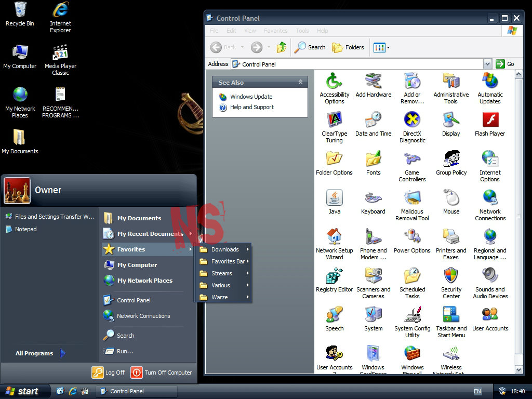Image resolution: width=532 pixels, height=399 pixels.
Task: Expand the Downloads favorites submenu
Action: [x=224, y=249]
